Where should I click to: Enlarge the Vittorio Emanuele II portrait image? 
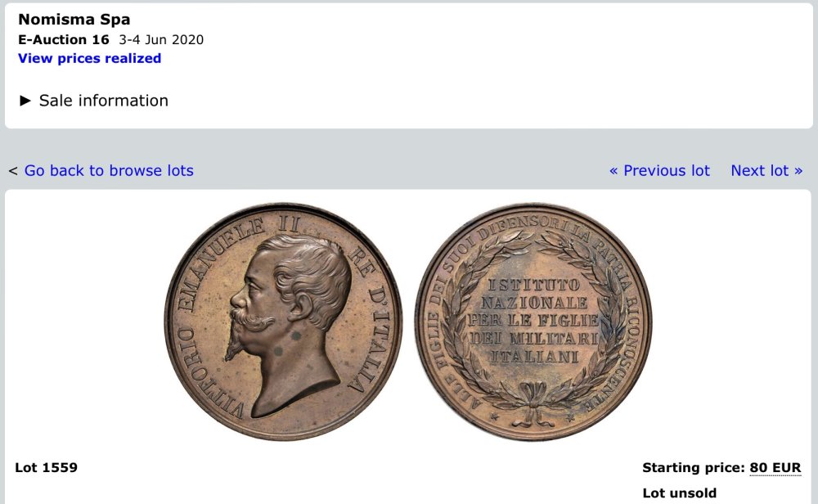point(283,322)
